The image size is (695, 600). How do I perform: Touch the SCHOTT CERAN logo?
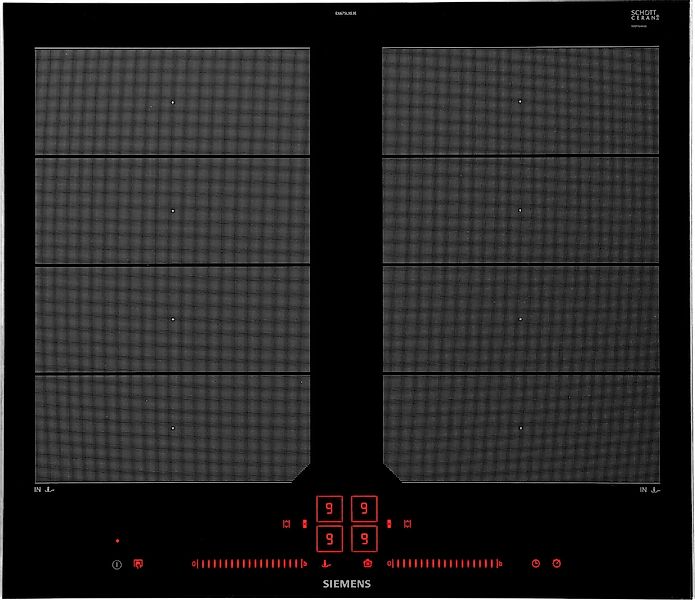(644, 18)
